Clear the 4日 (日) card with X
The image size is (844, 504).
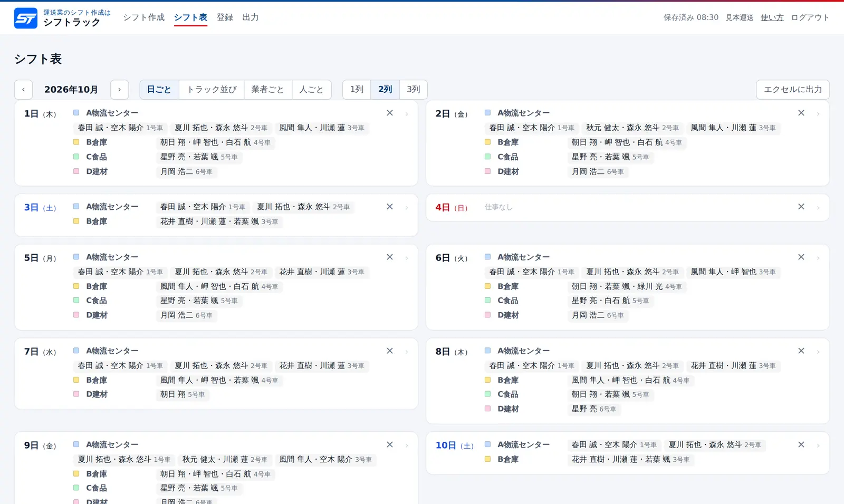click(801, 207)
